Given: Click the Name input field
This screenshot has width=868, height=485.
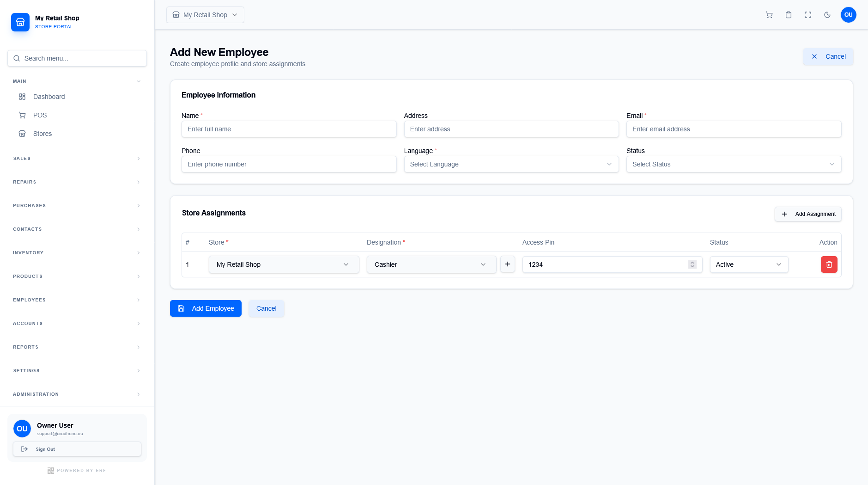Looking at the screenshot, I should pos(289,129).
